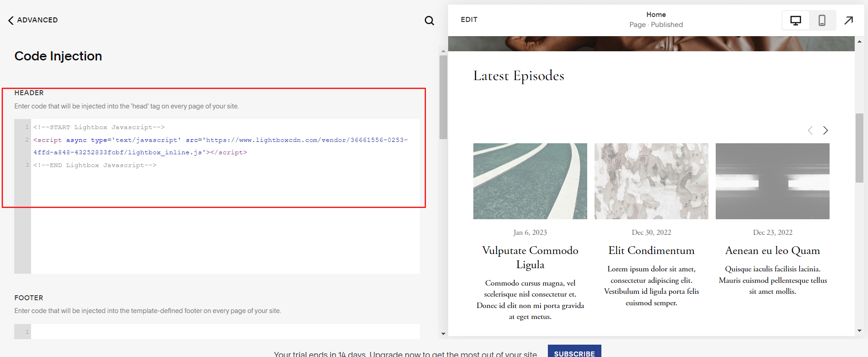Click footer injection instruction text

(x=148, y=311)
